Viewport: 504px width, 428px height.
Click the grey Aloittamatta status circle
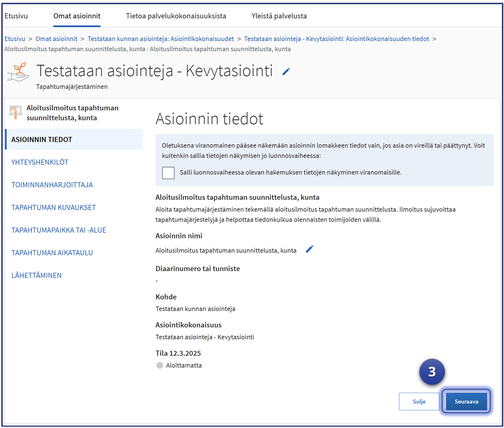coord(160,365)
